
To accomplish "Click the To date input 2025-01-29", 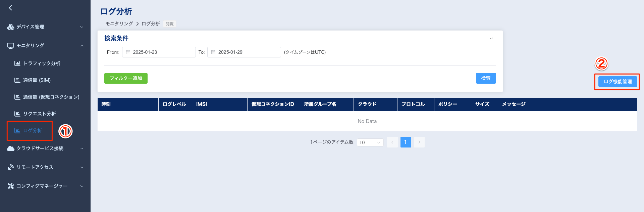I will coord(244,52).
